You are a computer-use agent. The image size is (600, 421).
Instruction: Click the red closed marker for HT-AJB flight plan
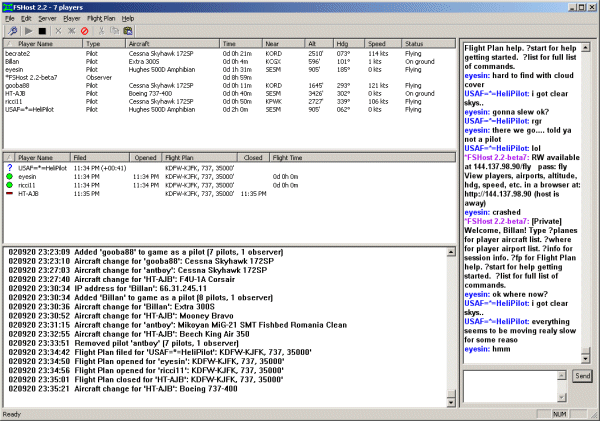pyautogui.click(x=10, y=193)
